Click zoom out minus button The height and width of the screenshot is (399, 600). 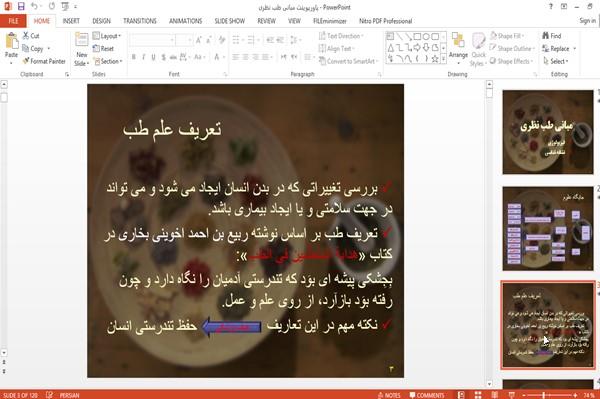click(x=524, y=395)
